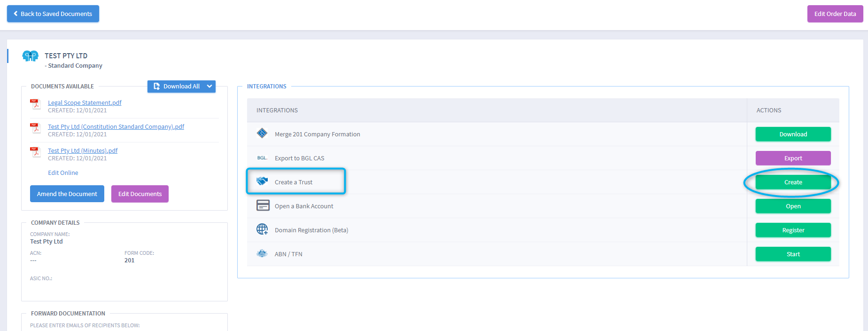The image size is (868, 331).
Task: Click the BGL logo icon
Action: pos(262,158)
